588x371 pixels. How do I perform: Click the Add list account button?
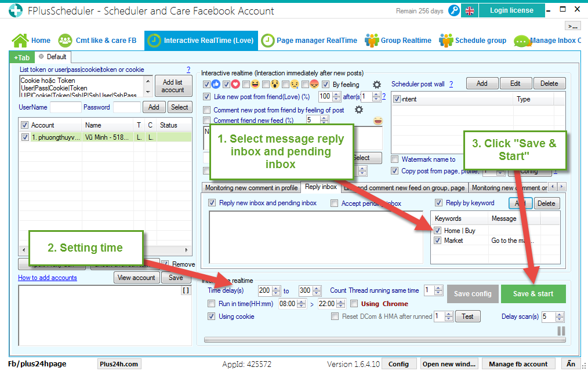tap(173, 86)
